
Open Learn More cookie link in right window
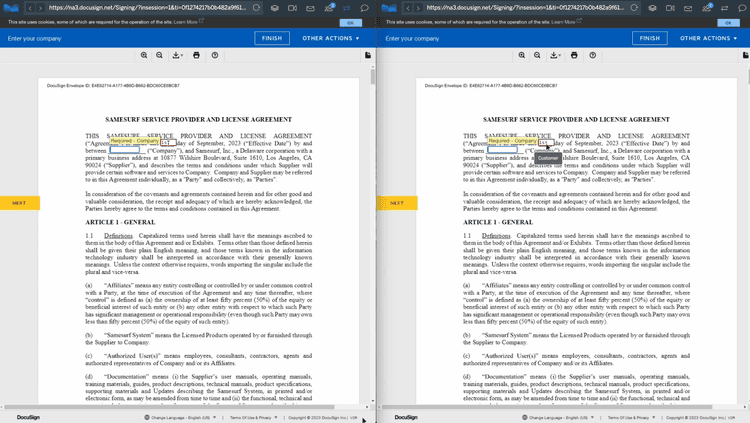[x=563, y=22]
